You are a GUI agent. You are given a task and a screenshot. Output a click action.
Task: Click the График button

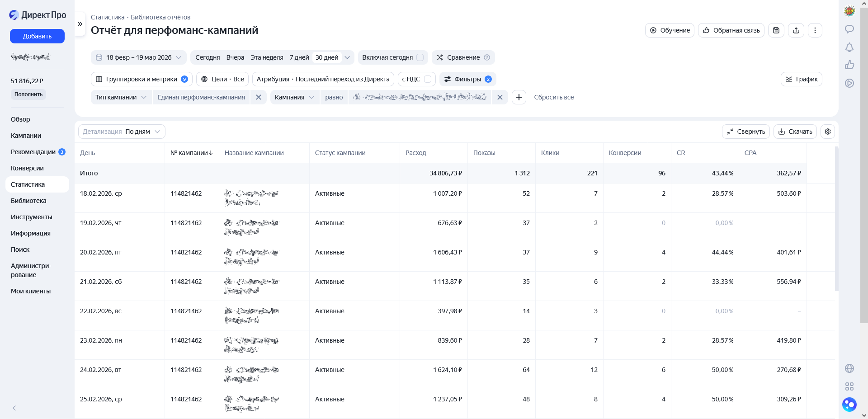click(801, 79)
